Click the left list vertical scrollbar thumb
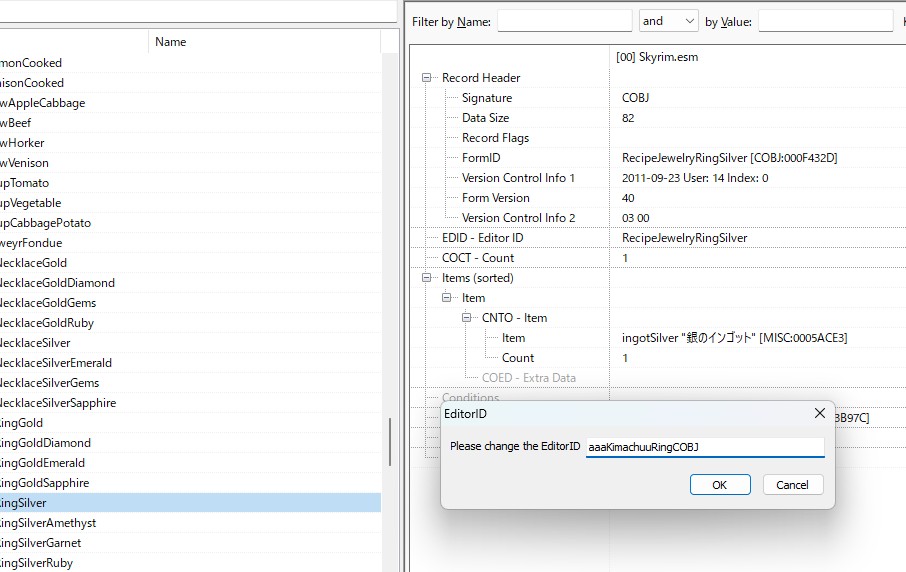906x572 pixels. 390,448
